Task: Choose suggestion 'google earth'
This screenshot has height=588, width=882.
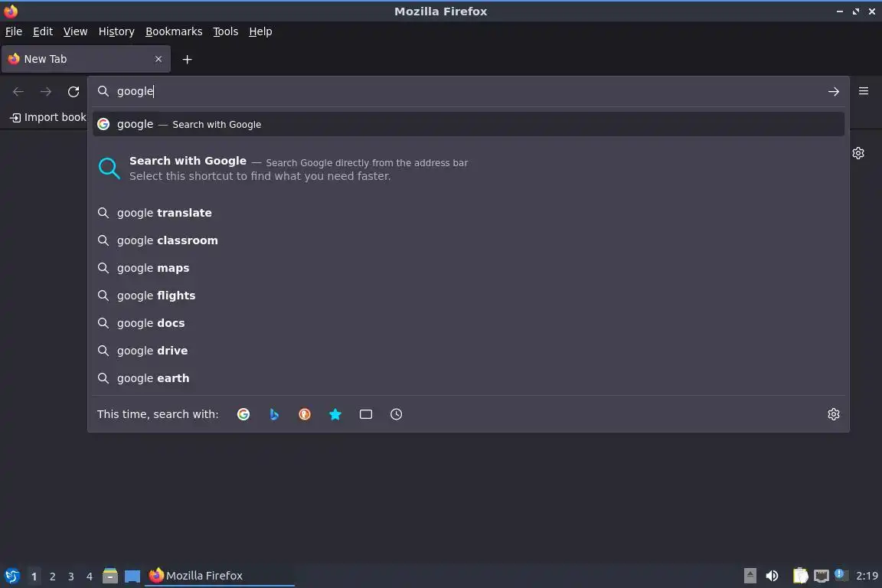Action: tap(469, 378)
